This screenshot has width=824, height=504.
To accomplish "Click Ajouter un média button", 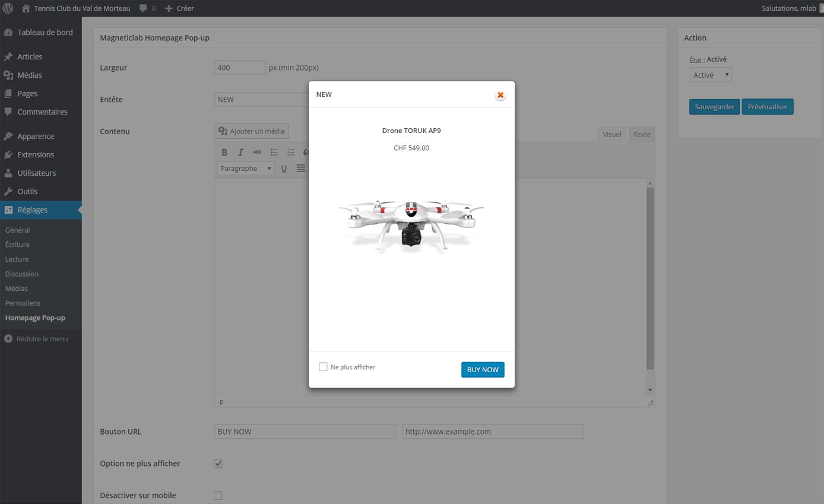I will tap(252, 131).
